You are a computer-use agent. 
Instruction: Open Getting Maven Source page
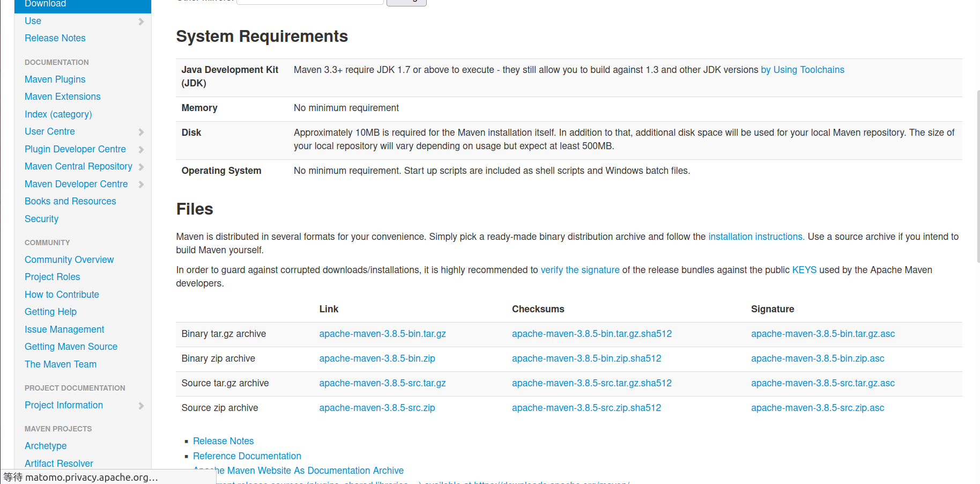point(71,347)
